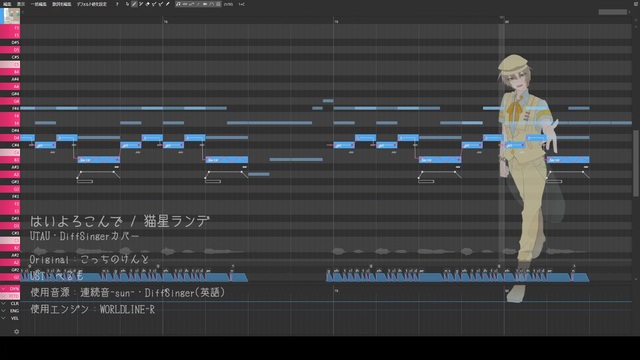This screenshot has width=640, height=360.
Task: Toggle the waveform display button
Action: pos(205,4)
